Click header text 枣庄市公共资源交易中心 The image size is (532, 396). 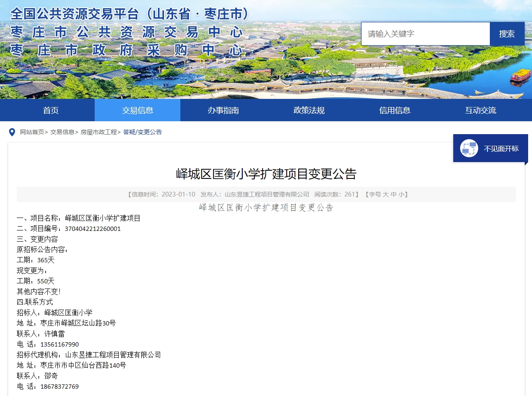[x=127, y=32]
